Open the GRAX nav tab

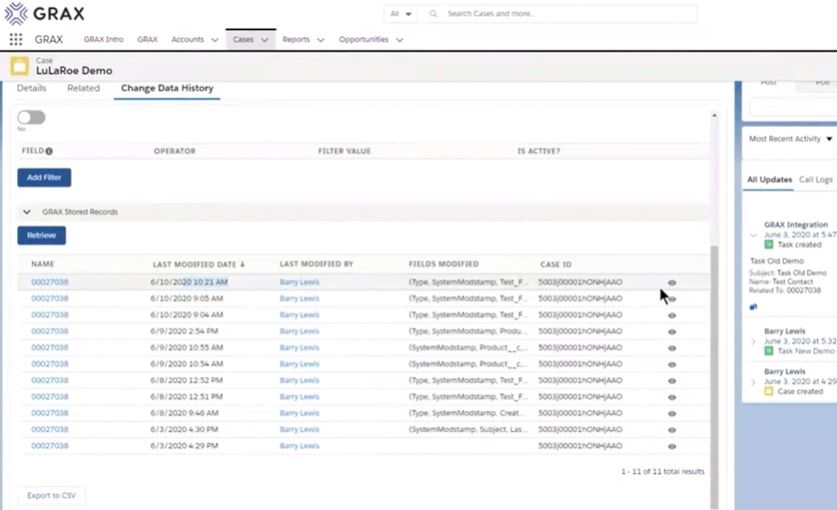[x=147, y=40]
